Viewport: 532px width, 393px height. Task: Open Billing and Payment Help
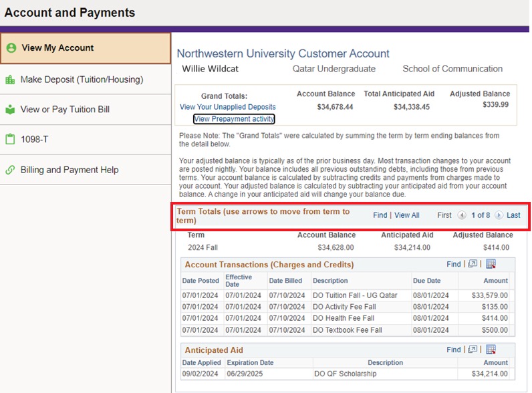(x=85, y=170)
